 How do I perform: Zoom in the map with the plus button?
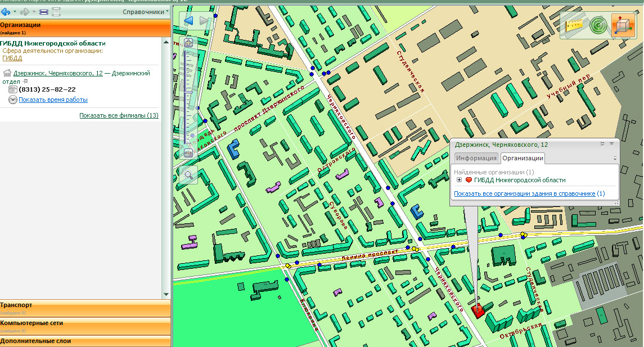coord(188,43)
